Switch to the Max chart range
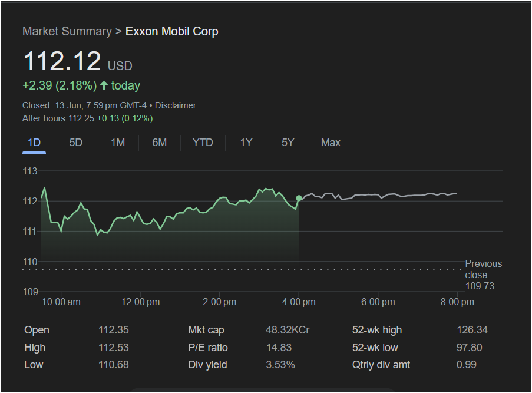Viewport: 532px width, 393px height. pyautogui.click(x=331, y=143)
